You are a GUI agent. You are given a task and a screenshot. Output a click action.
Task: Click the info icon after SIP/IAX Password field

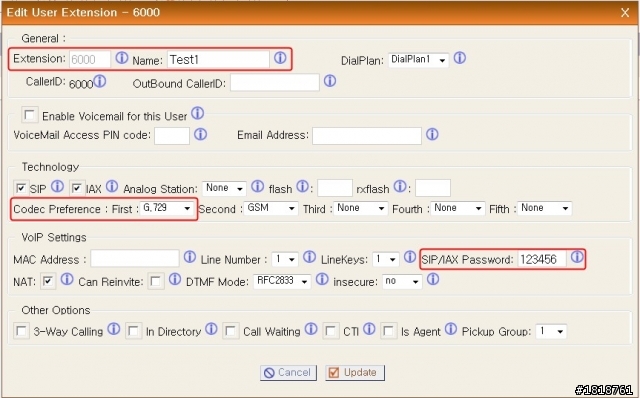pyautogui.click(x=577, y=257)
